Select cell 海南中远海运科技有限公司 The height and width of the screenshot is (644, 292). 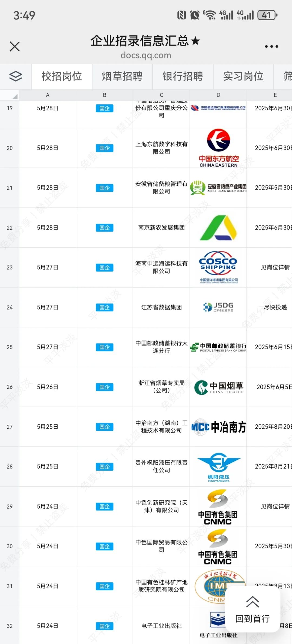coord(161,267)
